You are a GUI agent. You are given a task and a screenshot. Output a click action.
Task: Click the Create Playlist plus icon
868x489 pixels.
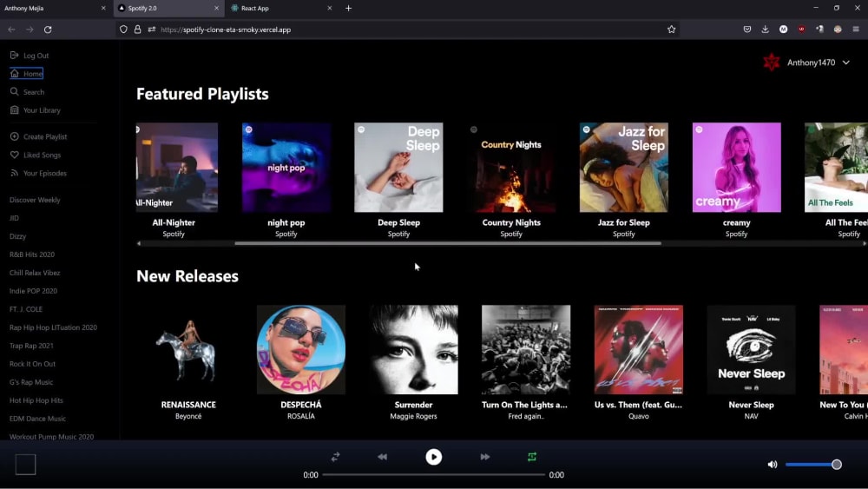point(15,136)
